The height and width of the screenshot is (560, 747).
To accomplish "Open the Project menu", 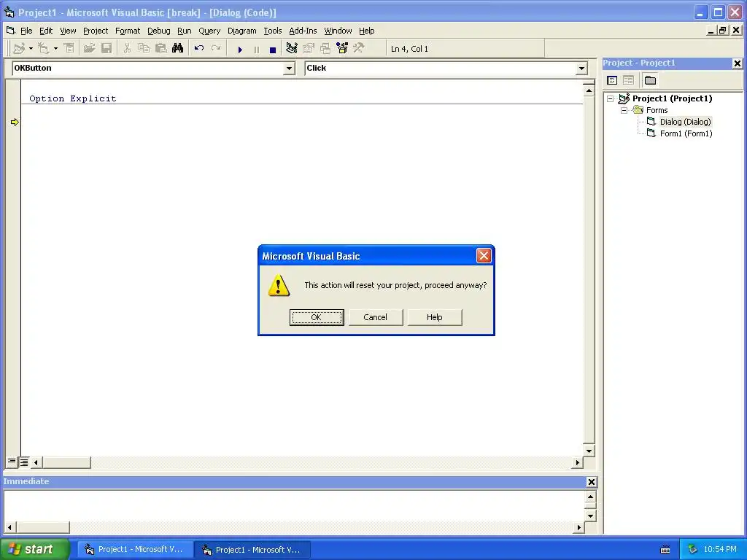I will tap(96, 31).
